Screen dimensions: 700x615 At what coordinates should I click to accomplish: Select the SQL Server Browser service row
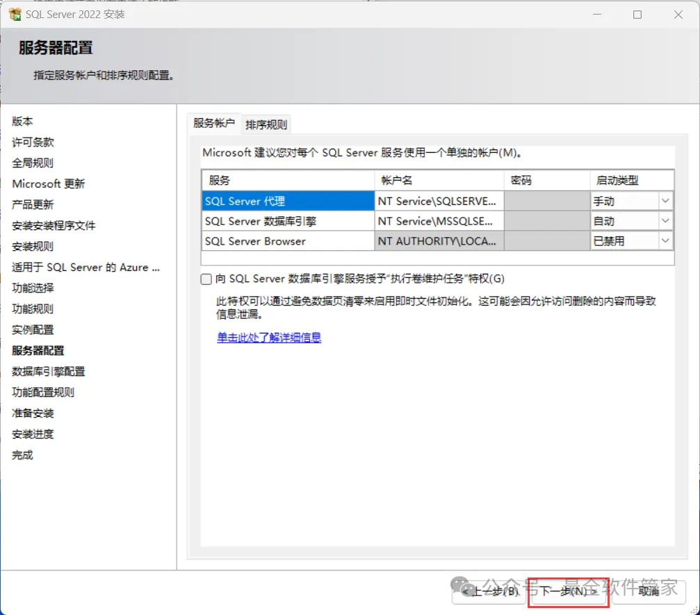point(288,241)
